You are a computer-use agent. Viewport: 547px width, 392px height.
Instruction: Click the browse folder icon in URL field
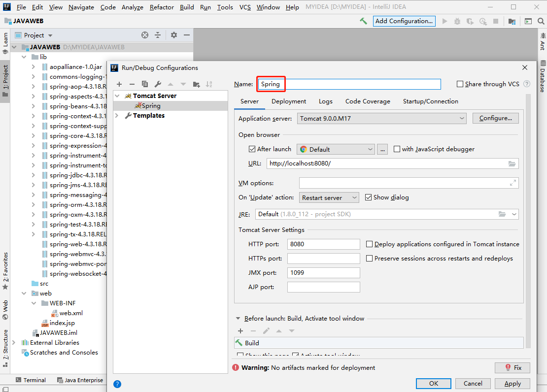point(512,163)
